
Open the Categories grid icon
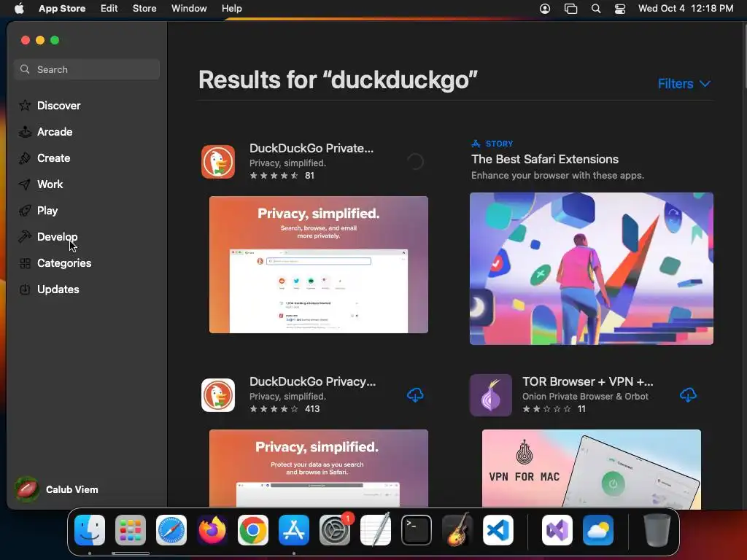(x=25, y=262)
